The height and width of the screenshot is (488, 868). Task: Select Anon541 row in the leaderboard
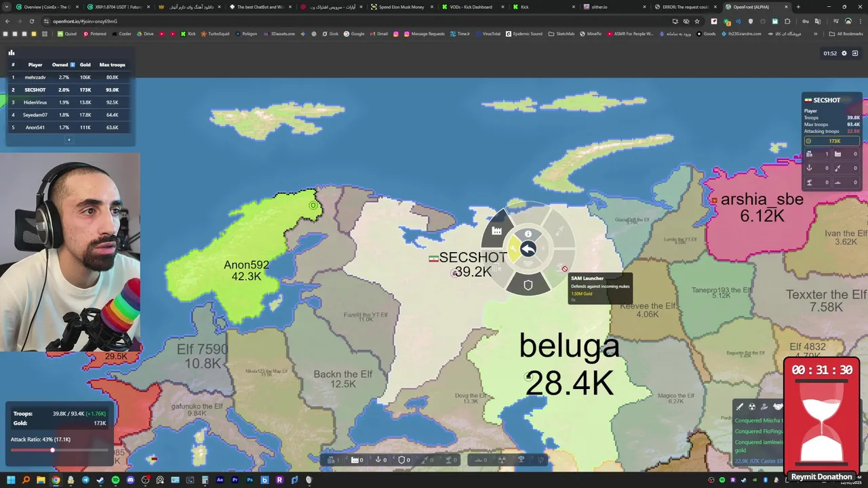click(70, 127)
